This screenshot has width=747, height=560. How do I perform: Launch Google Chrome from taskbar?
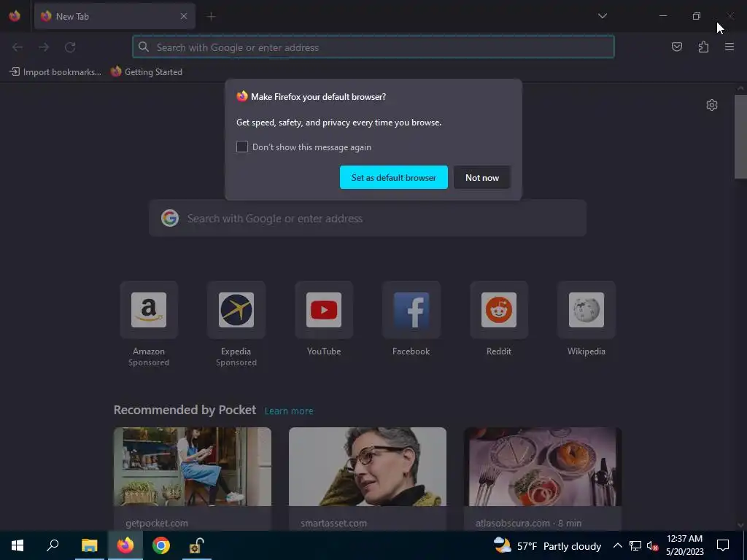tap(161, 545)
